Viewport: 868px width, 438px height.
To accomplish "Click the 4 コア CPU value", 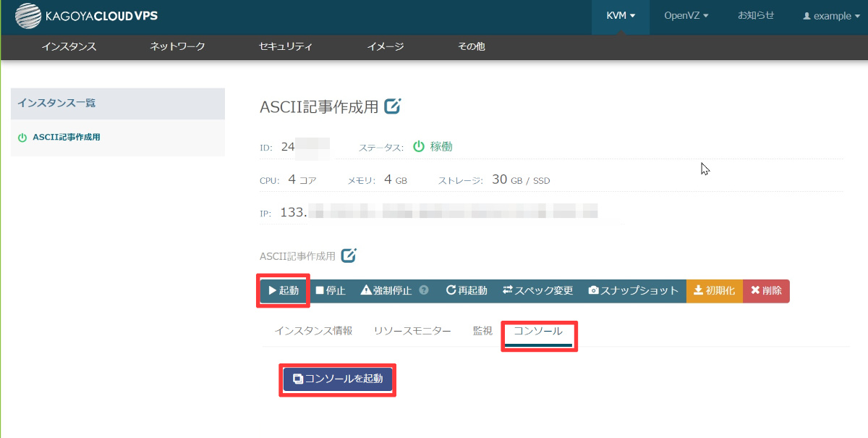I will coord(302,180).
